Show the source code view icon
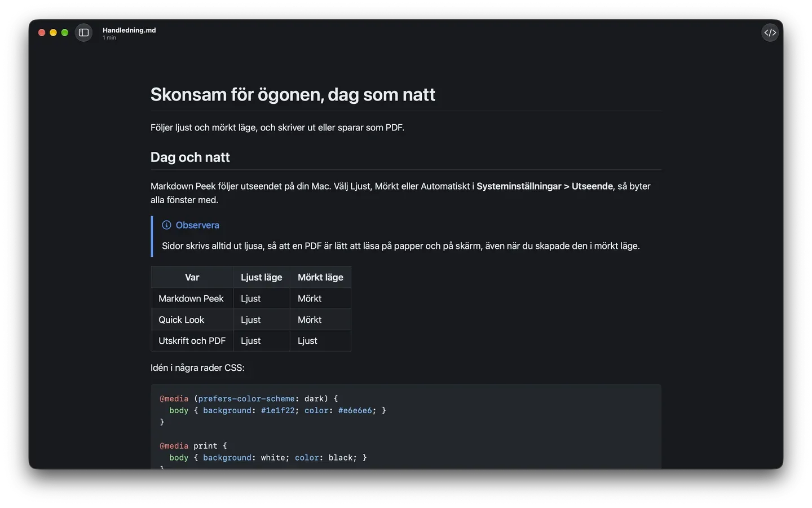Screen dimensions: 812x508 coord(770,33)
